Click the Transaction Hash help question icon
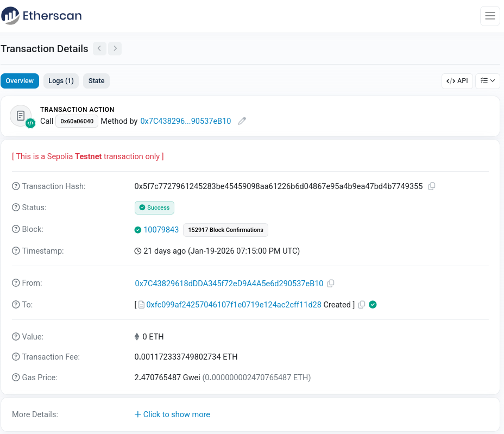The image size is (504, 434). coord(16,186)
